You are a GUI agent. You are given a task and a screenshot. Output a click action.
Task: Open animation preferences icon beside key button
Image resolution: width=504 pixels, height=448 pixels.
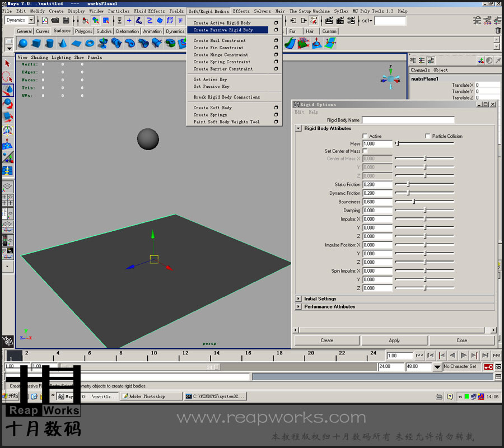pyautogui.click(x=498, y=367)
